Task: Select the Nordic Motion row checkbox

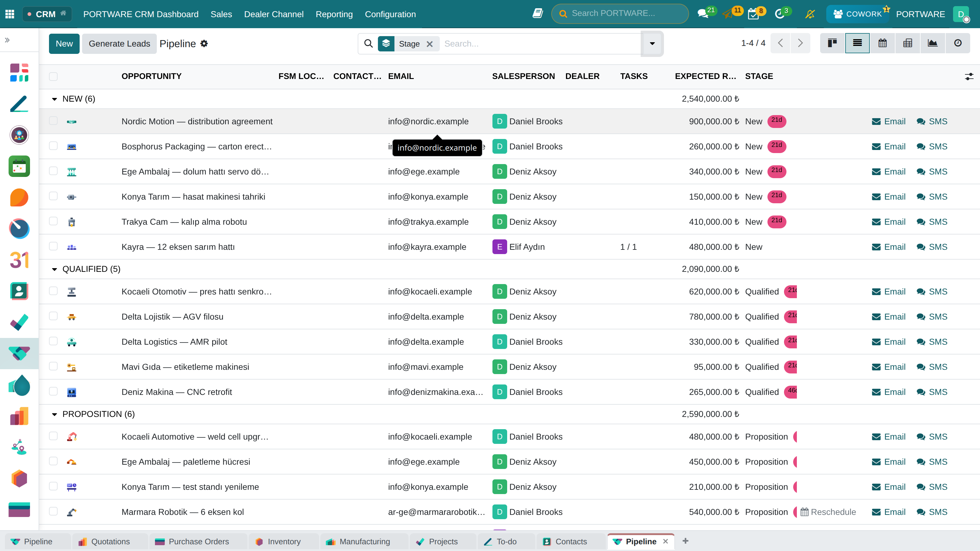Action: click(x=53, y=121)
